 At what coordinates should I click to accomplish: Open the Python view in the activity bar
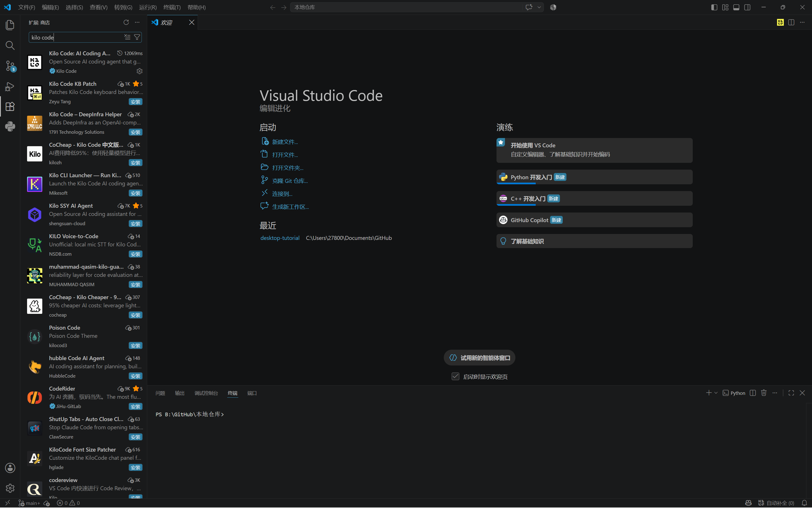[10, 127]
